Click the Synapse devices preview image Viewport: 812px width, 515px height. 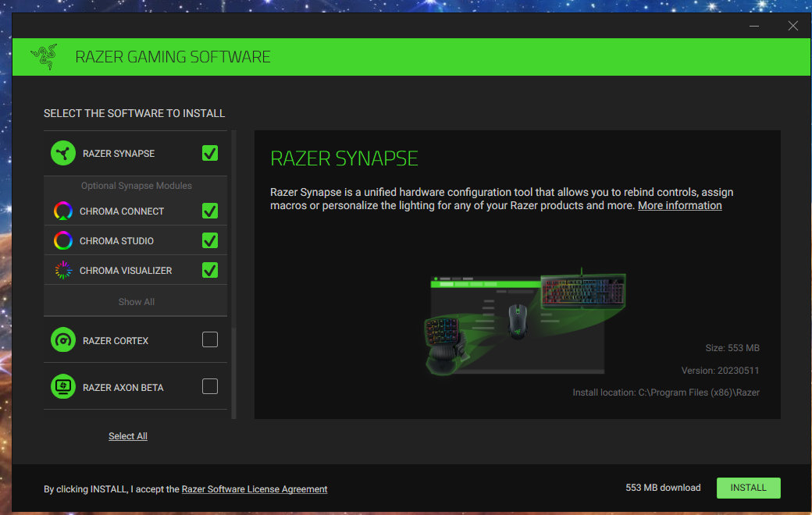pos(525,321)
